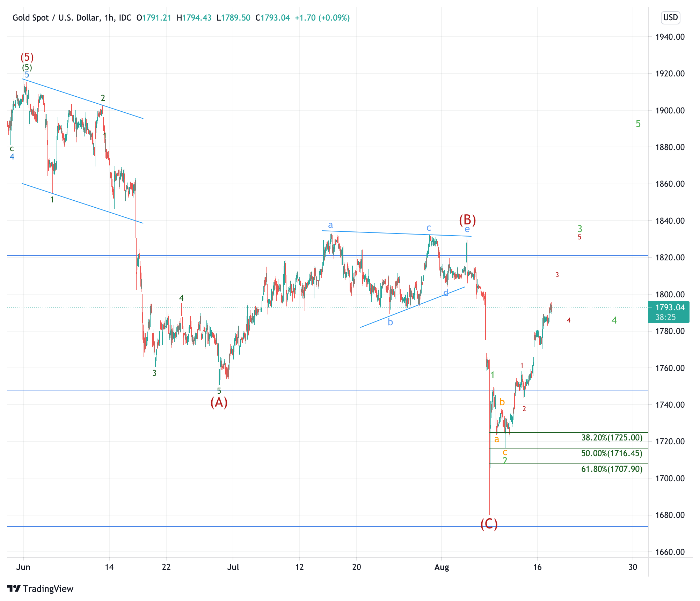The image size is (700, 601).
Task: Open the USD currency selector
Action: point(670,17)
